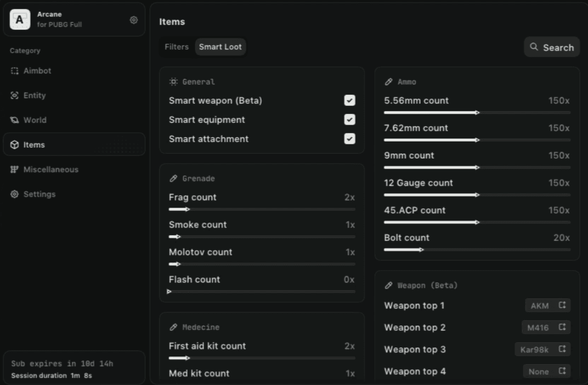Screen dimensions: 588x385
Task: Click the Frag count 2x value
Action: (349, 197)
